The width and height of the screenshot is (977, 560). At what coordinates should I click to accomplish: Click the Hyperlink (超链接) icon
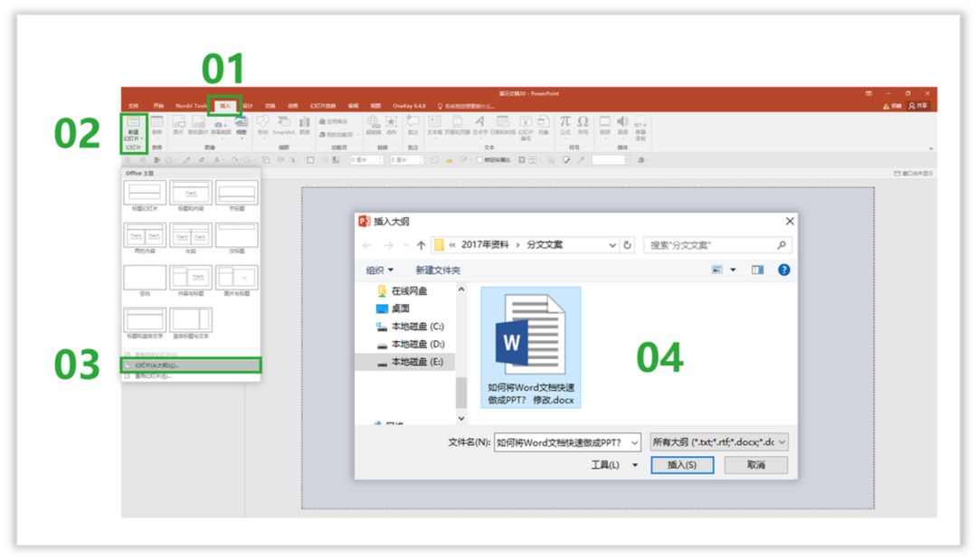point(374,125)
